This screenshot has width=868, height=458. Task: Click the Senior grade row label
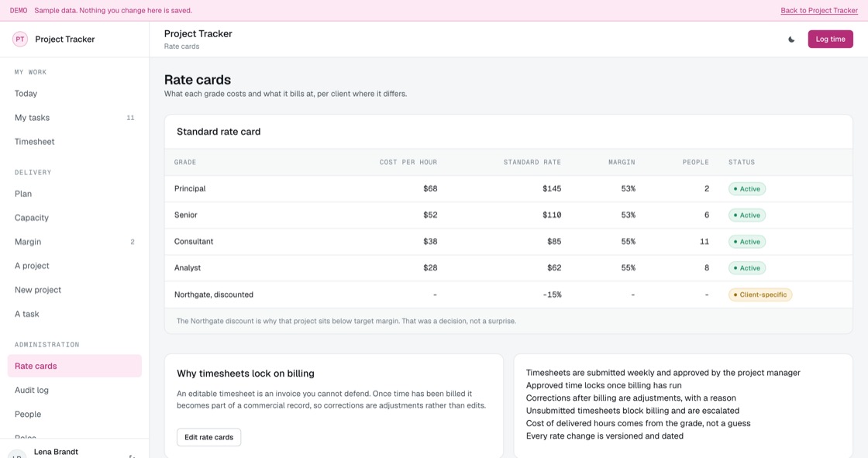click(185, 215)
